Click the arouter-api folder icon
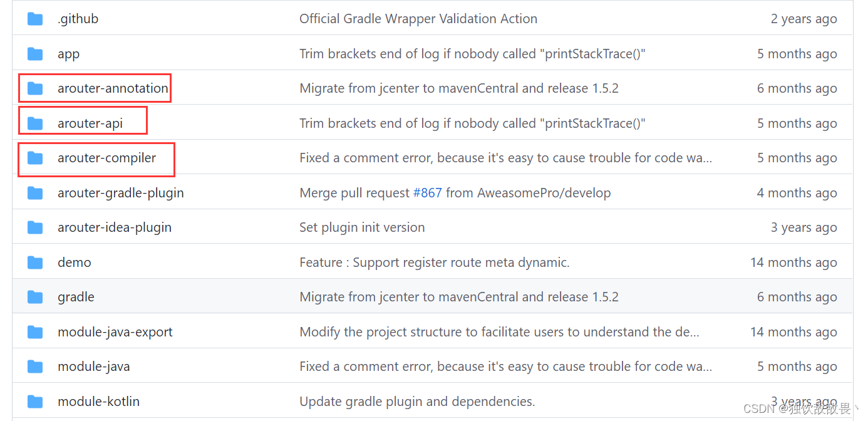868x421 pixels. [x=35, y=123]
